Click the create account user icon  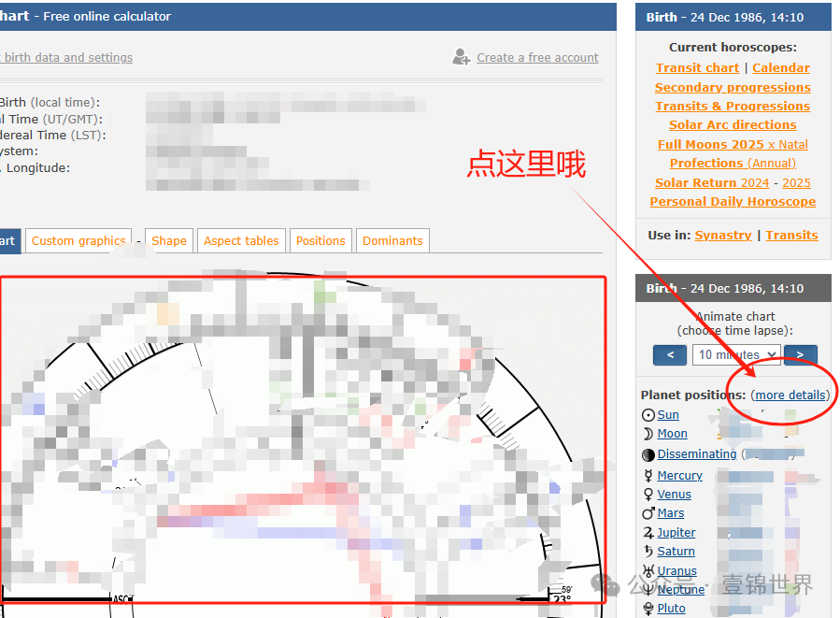pyautogui.click(x=461, y=57)
